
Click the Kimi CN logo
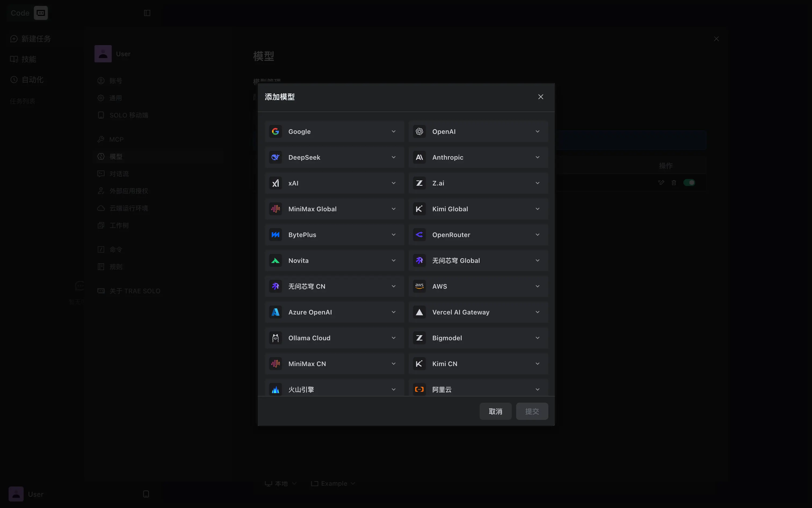[x=419, y=364]
